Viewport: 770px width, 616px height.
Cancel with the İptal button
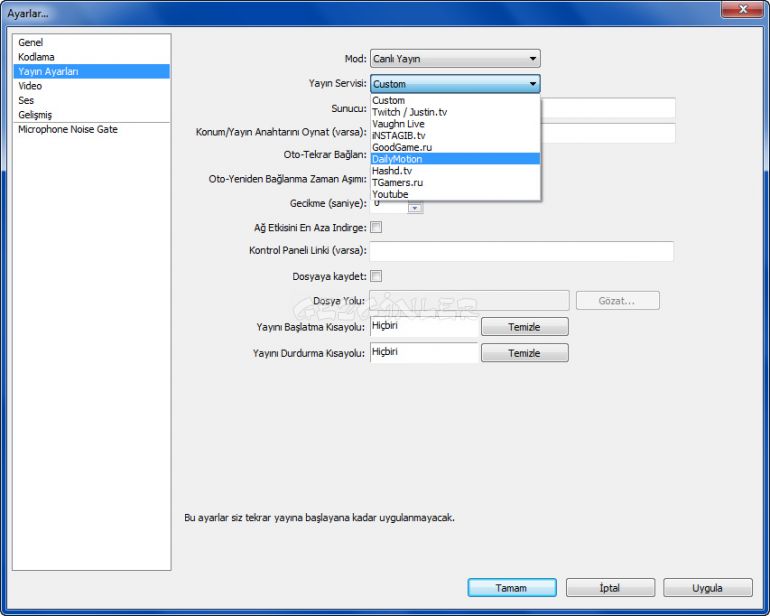pyautogui.click(x=610, y=588)
